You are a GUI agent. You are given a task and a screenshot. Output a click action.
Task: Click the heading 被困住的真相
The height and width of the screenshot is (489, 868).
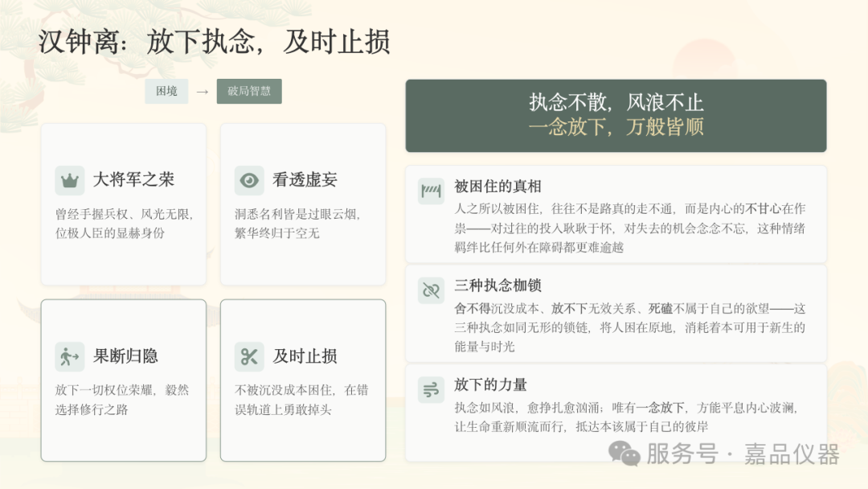pos(497,187)
